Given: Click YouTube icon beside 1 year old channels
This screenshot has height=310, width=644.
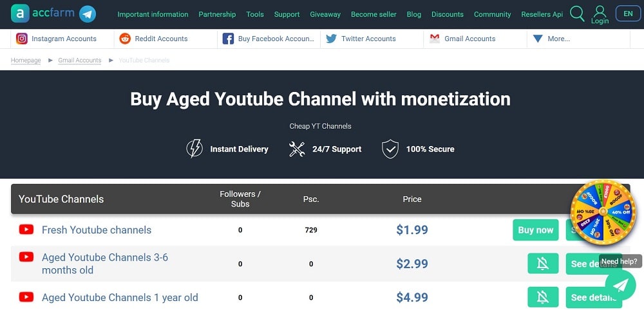Looking at the screenshot, I should click(x=26, y=297).
